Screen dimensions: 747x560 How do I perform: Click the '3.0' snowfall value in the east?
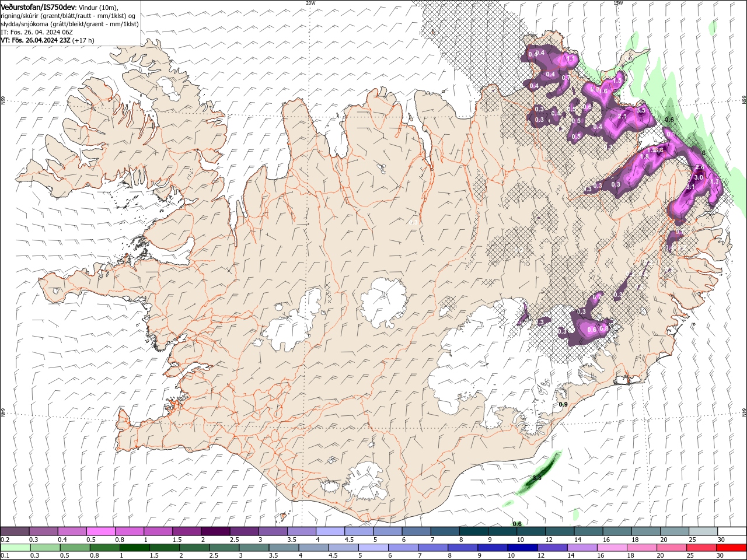[699, 177]
